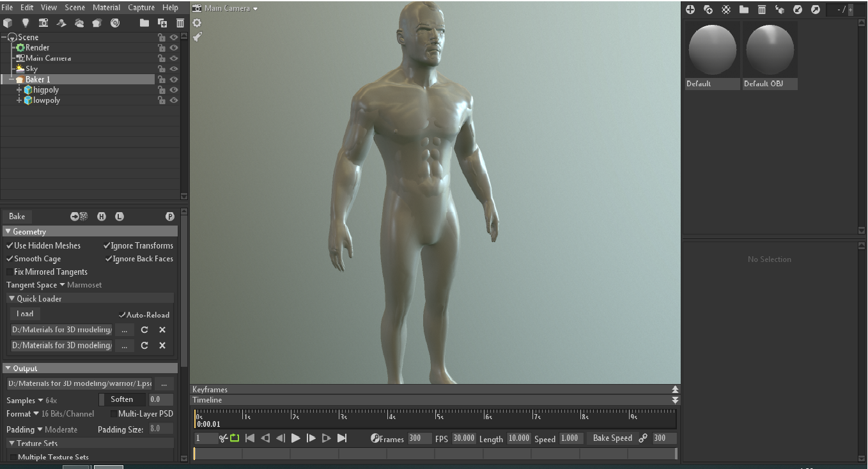Click the L low-poly button
The width and height of the screenshot is (868, 469).
120,217
